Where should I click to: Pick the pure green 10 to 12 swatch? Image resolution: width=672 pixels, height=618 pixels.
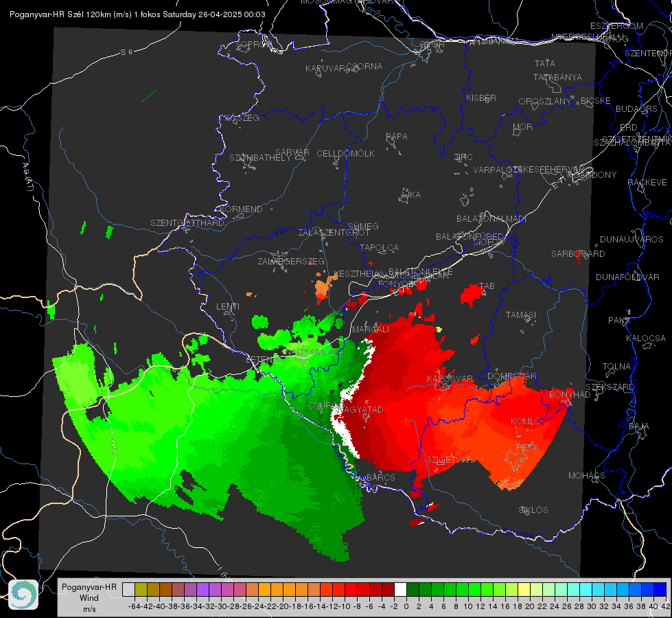[474, 589]
